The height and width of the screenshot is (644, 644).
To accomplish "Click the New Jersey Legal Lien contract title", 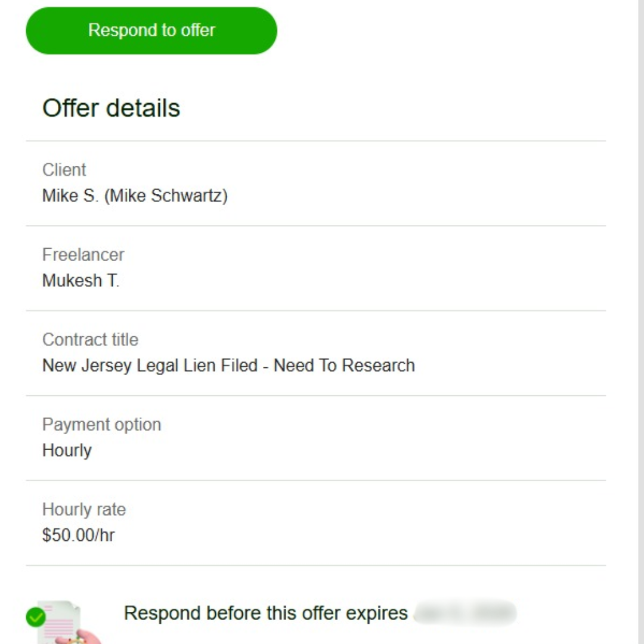I will pyautogui.click(x=228, y=365).
